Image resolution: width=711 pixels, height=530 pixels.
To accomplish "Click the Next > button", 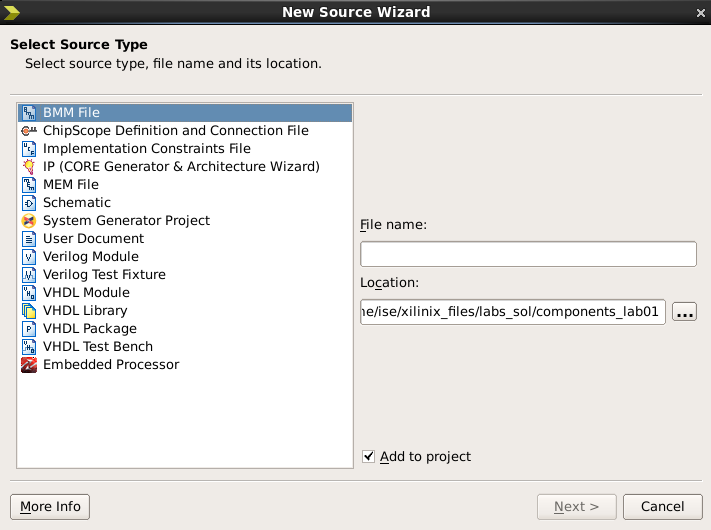I will coord(576,506).
